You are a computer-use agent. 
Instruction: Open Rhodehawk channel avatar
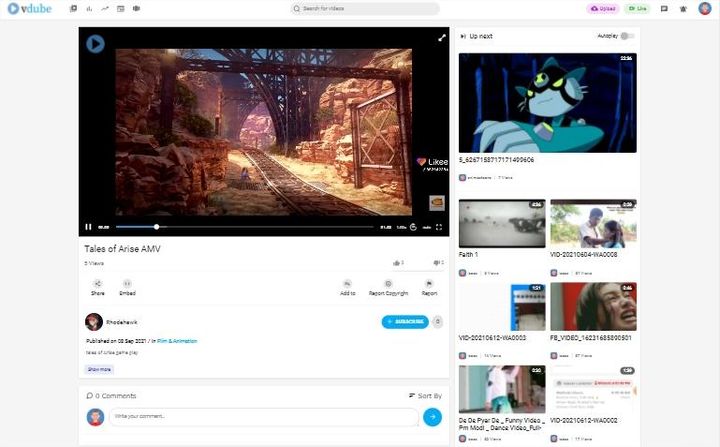click(x=94, y=322)
